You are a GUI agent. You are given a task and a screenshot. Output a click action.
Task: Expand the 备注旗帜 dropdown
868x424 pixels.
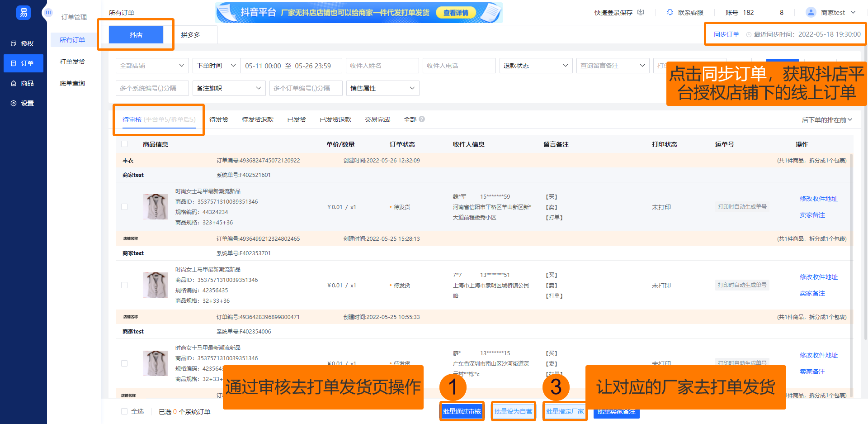229,88
